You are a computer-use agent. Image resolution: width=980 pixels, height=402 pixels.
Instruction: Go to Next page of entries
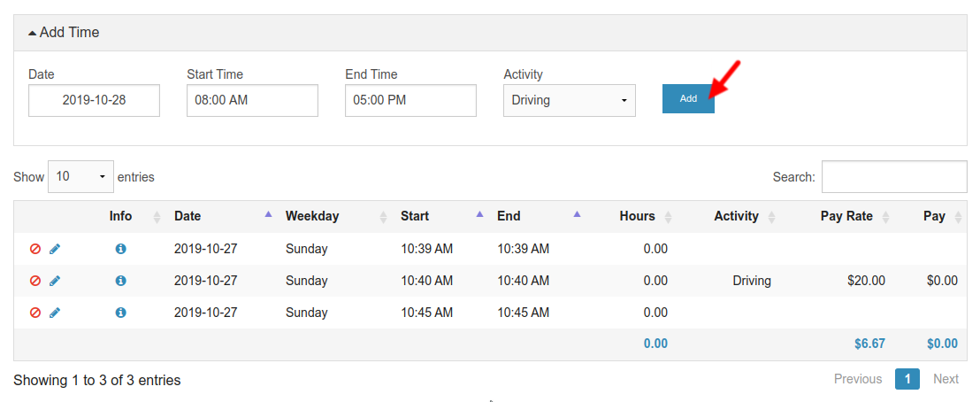point(945,379)
